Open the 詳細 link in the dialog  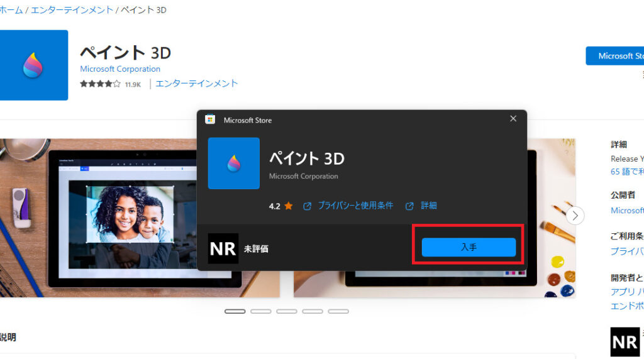tap(429, 206)
